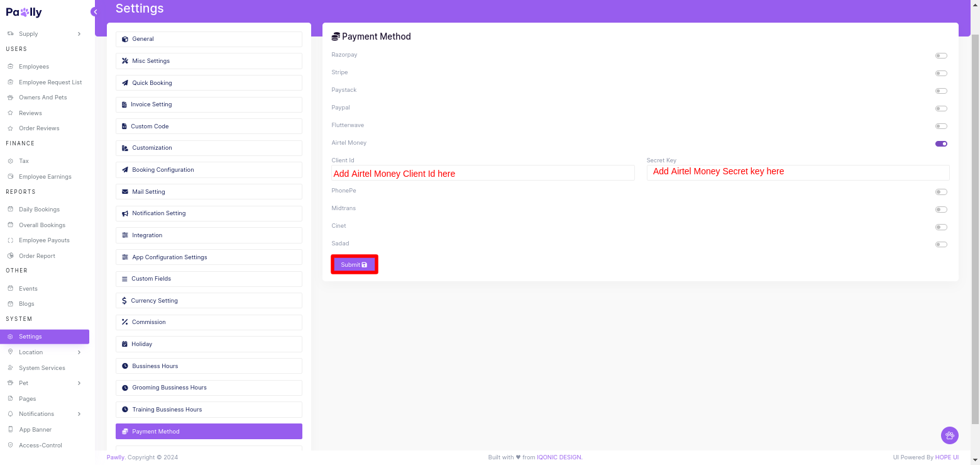This screenshot has width=980, height=465.
Task: Turn on the Paypal switch
Action: (x=941, y=108)
